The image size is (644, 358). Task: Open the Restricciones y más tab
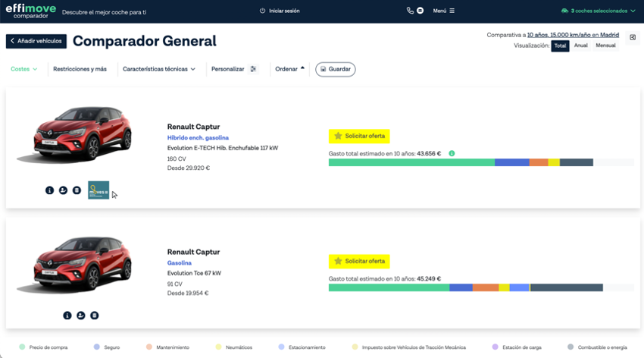point(80,69)
